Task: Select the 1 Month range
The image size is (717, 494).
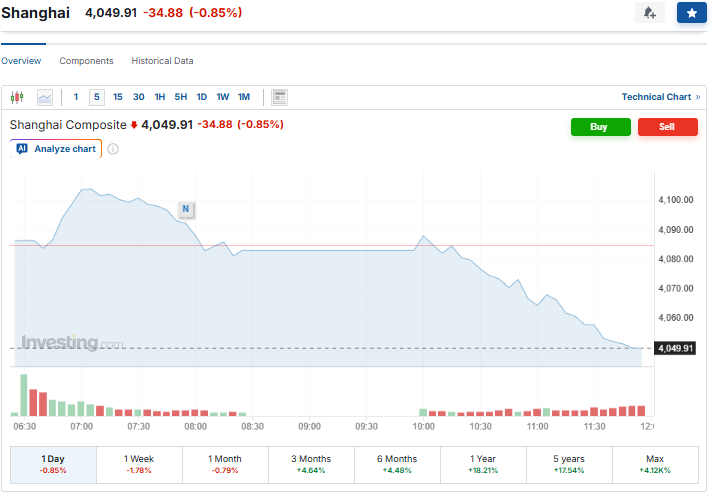Action: (x=225, y=465)
